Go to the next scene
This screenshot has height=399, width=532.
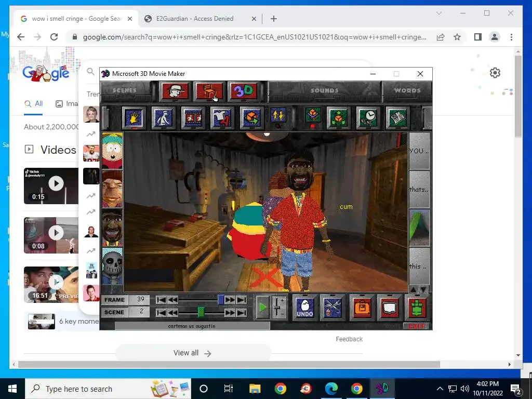tap(230, 312)
